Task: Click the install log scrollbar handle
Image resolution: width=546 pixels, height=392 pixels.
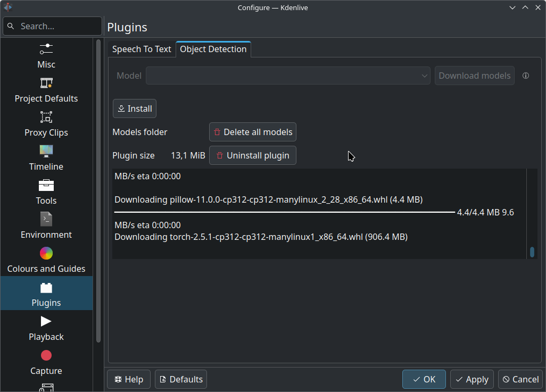Action: coord(532,252)
